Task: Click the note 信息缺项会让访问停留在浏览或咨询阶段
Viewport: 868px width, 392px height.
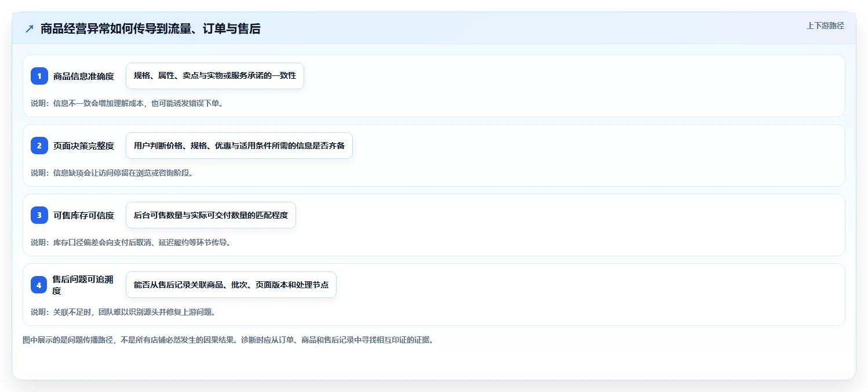Action: point(112,173)
